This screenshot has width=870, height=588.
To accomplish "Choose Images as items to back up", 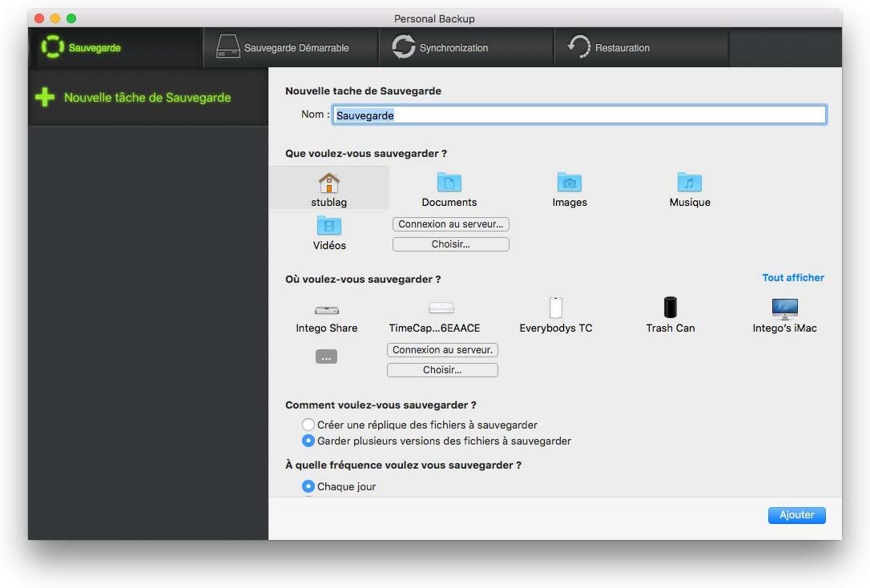I will 569,188.
